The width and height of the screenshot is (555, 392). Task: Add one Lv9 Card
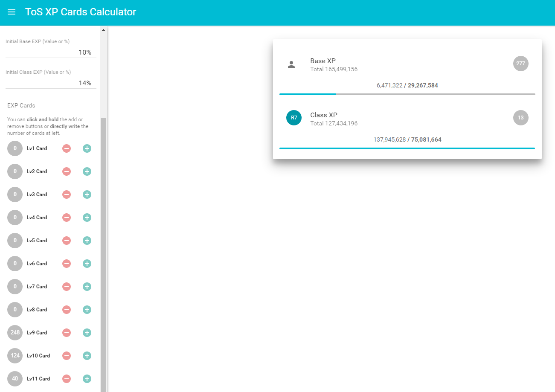pyautogui.click(x=87, y=333)
